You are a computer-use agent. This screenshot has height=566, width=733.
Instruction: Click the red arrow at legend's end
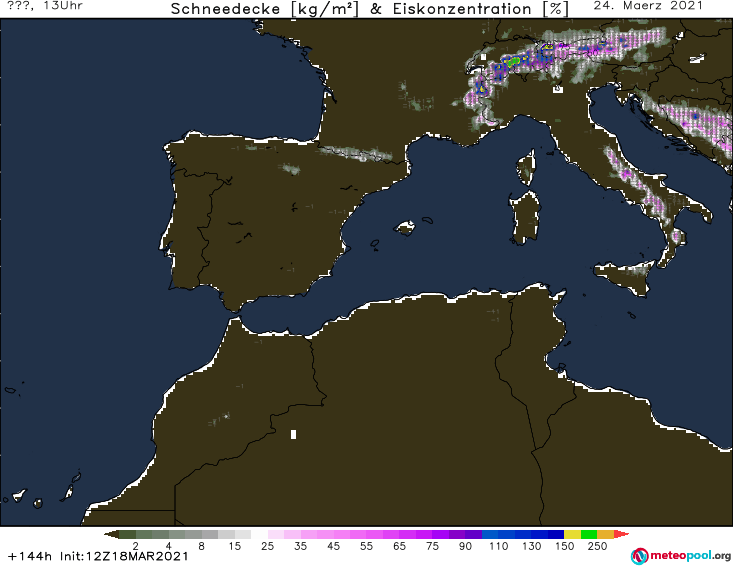pyautogui.click(x=621, y=534)
